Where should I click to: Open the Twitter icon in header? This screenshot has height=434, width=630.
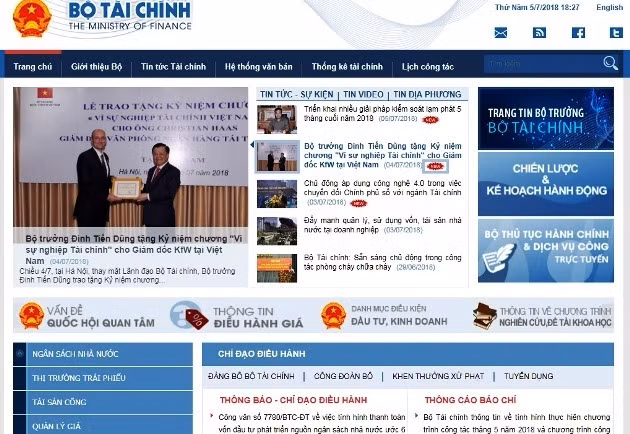(x=616, y=33)
